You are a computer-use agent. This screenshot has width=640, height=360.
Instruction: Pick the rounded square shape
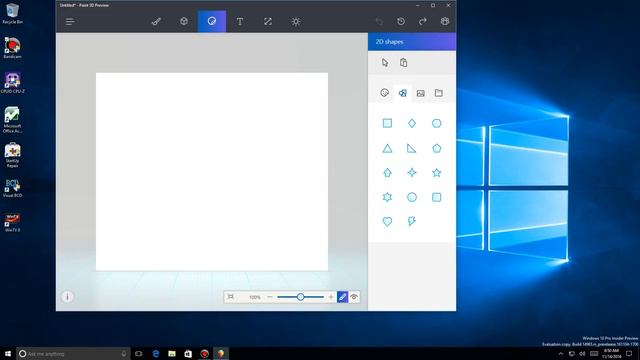[437, 197]
